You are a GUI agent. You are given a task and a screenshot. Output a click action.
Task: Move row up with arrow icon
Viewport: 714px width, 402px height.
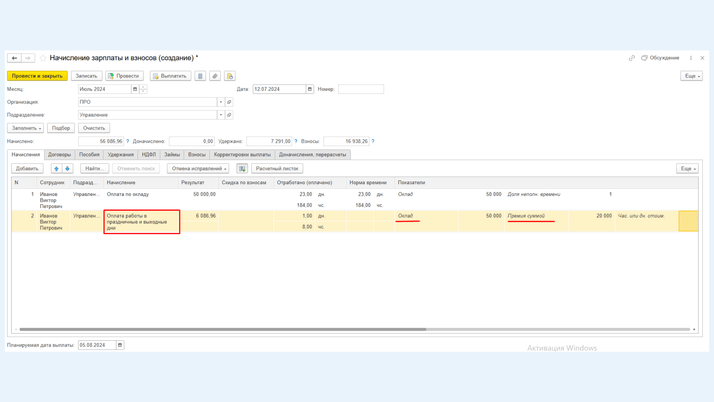56,169
